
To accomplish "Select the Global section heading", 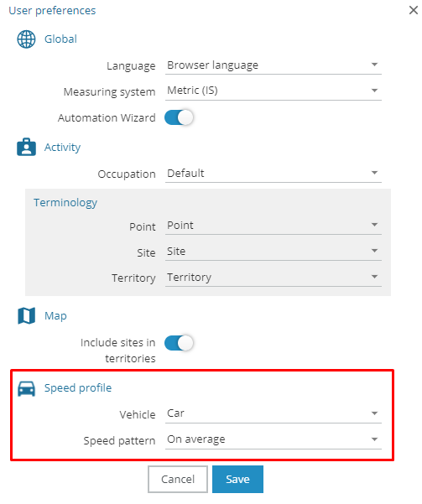I will pos(60,39).
